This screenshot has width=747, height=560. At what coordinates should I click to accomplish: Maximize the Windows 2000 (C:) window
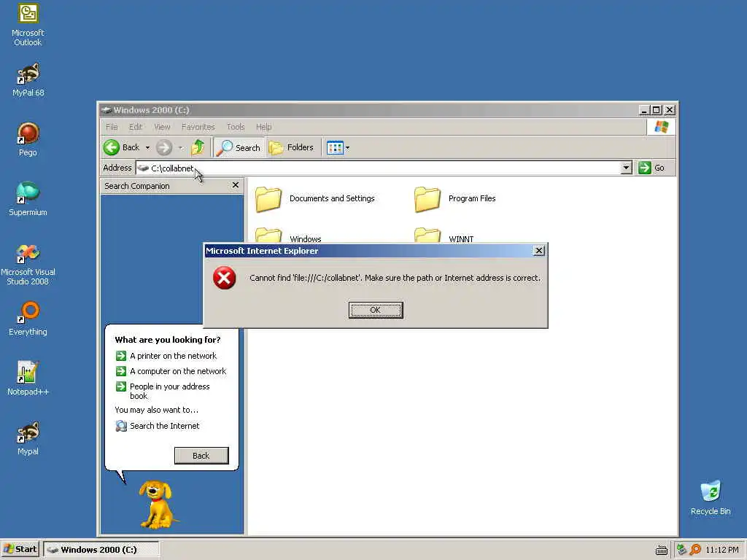click(x=656, y=110)
